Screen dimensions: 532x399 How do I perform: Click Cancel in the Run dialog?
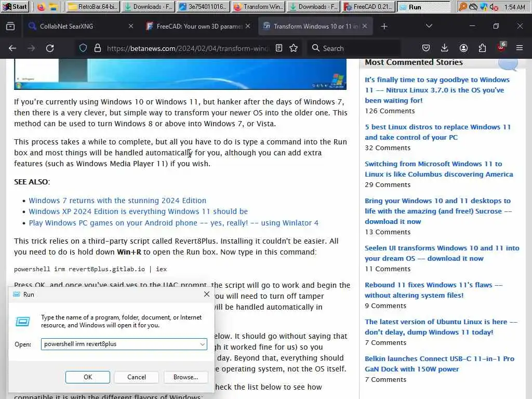[137, 377]
